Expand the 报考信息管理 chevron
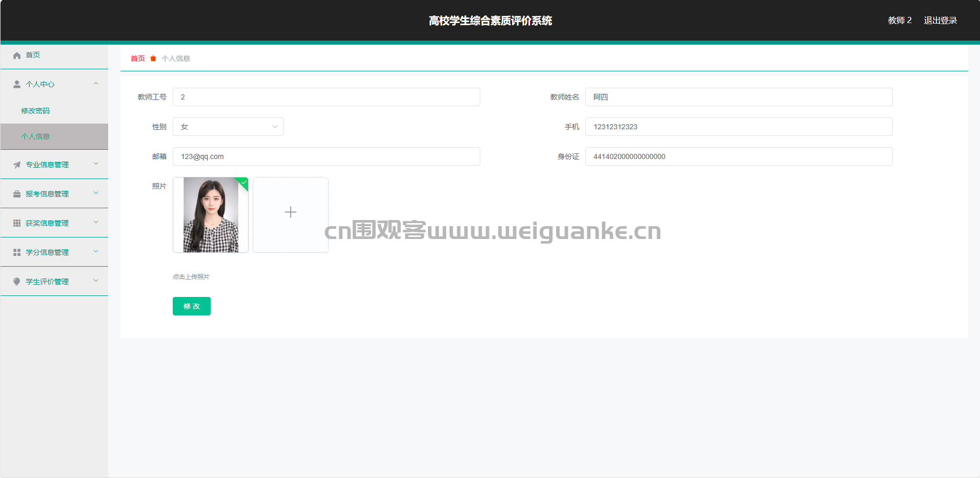Image resolution: width=980 pixels, height=478 pixels. point(96,193)
